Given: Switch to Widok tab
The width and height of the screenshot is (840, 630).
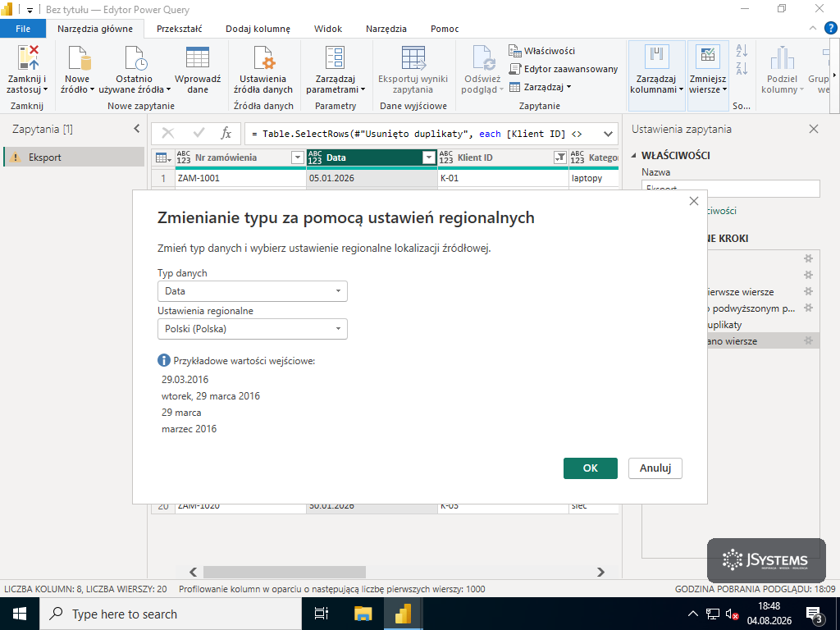Looking at the screenshot, I should point(328,29).
